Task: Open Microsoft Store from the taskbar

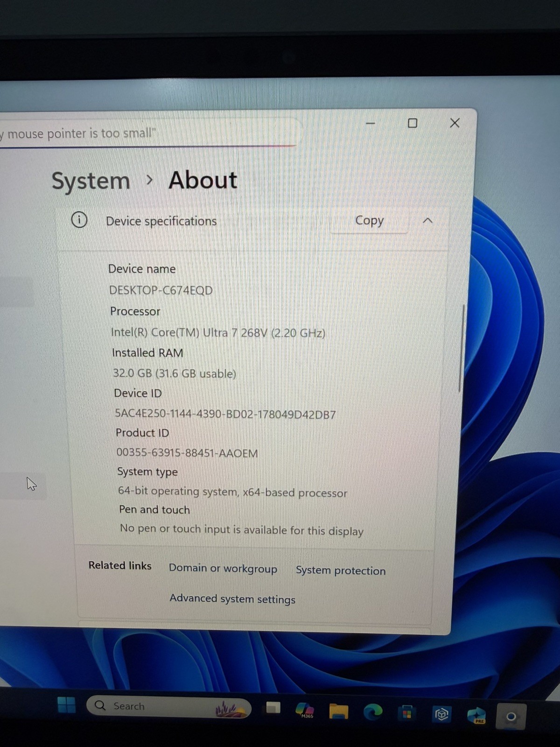Action: [x=407, y=713]
